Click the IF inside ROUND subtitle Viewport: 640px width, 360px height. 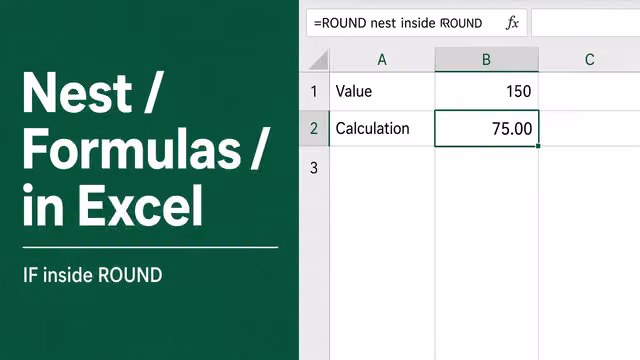click(x=93, y=275)
